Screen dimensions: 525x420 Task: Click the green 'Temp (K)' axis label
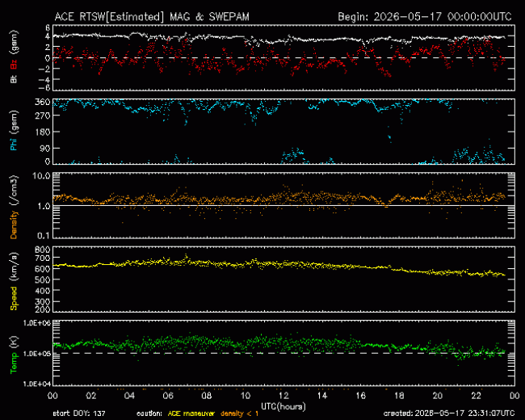[14, 355]
